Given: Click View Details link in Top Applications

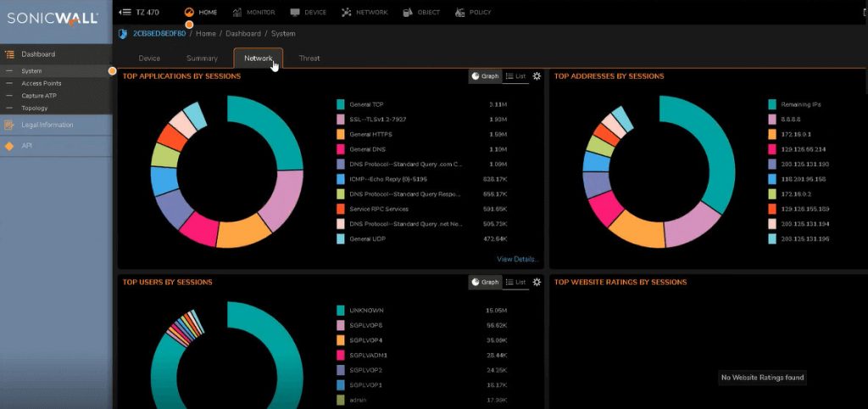Looking at the screenshot, I should tap(517, 259).
